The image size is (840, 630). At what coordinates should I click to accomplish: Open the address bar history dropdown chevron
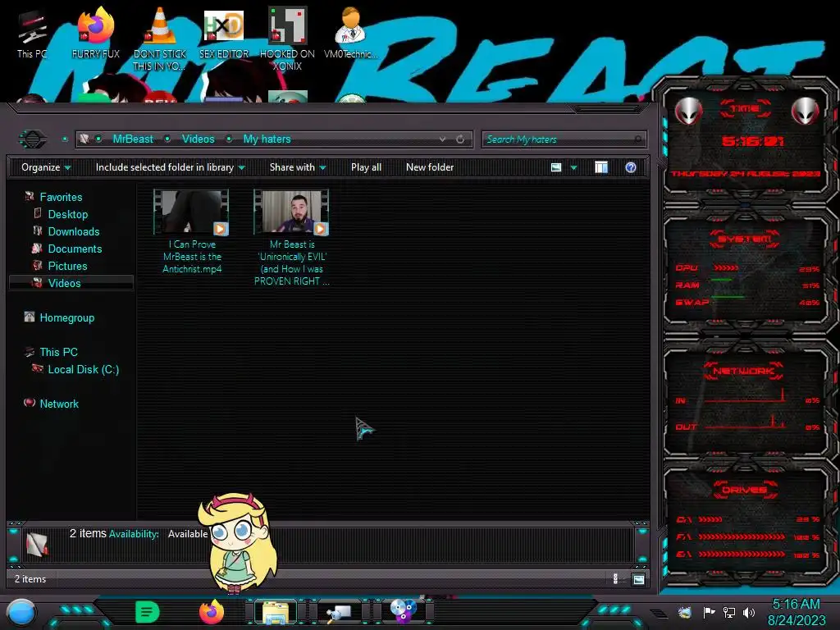pos(442,139)
